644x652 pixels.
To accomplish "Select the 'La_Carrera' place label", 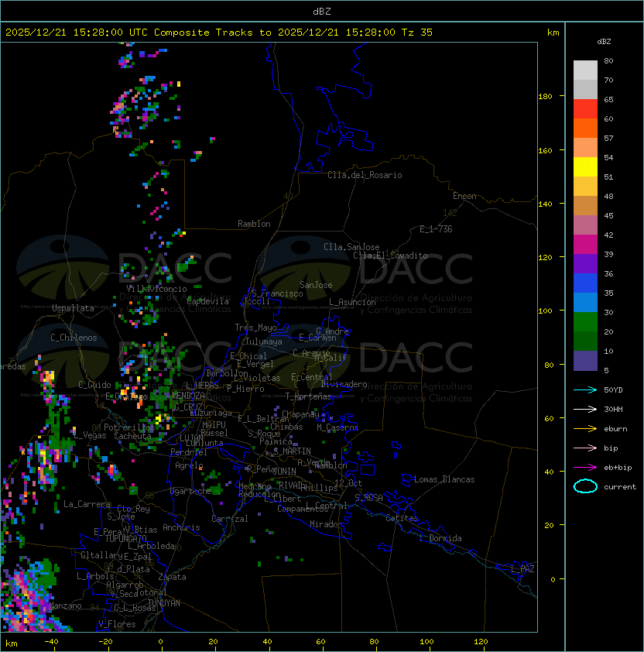I will pyautogui.click(x=87, y=504).
